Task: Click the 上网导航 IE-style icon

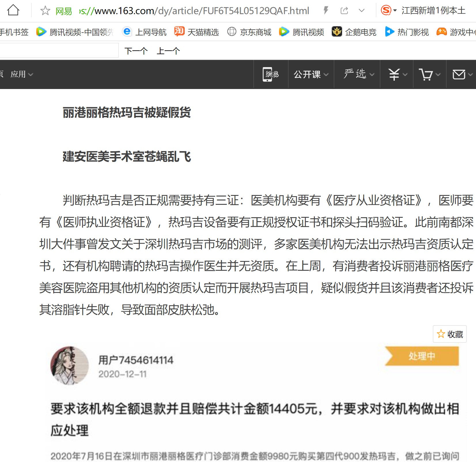Action: click(127, 31)
